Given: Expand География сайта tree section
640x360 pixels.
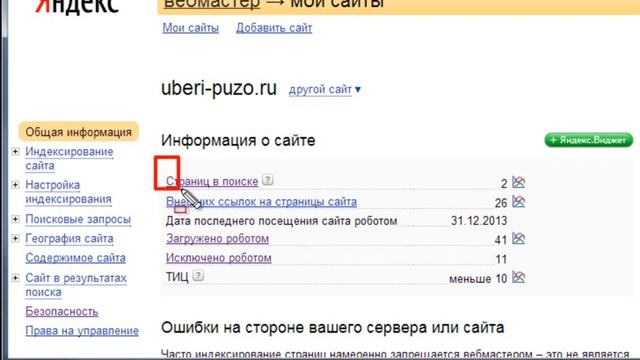Looking at the screenshot, I should (15, 238).
